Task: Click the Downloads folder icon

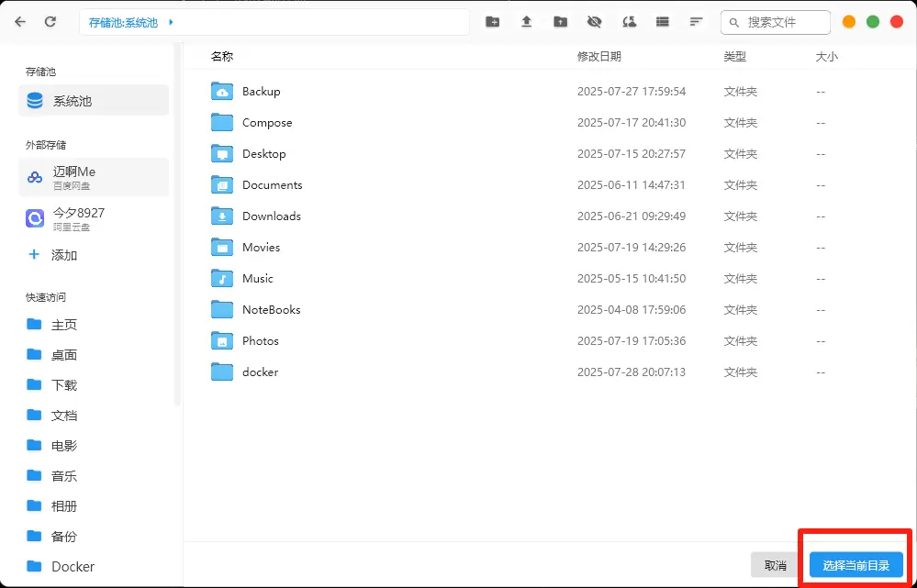Action: (222, 216)
